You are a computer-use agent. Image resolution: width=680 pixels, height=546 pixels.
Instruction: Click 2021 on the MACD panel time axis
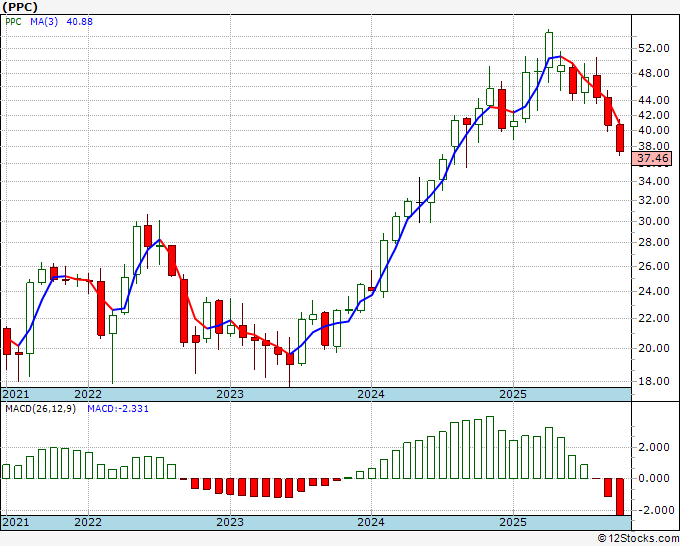click(16, 522)
